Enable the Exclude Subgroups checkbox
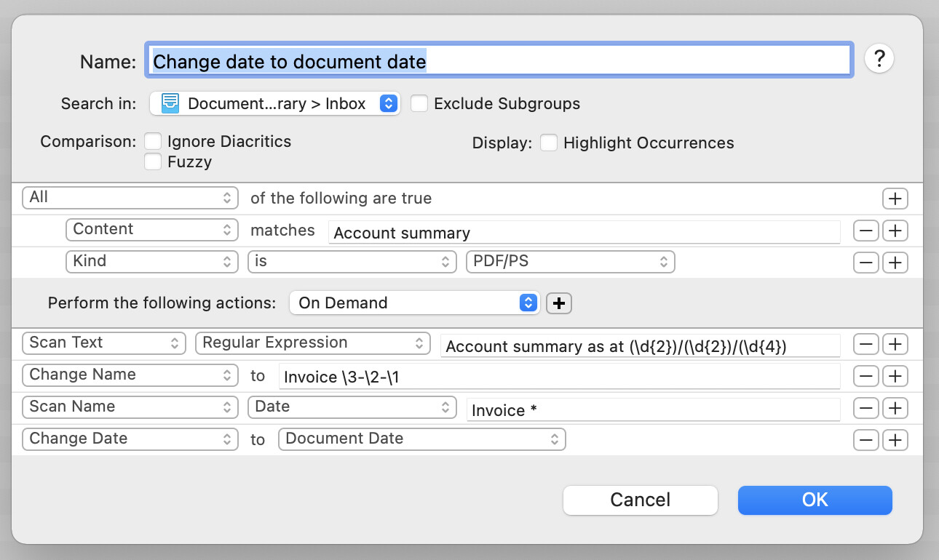The image size is (939, 560). click(419, 104)
